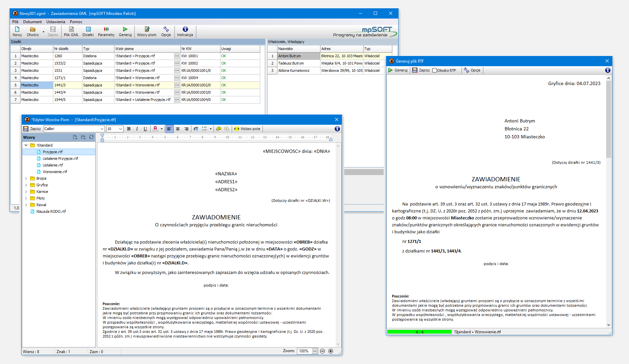Select parcel row 1271/1 in Działki table

[135, 78]
